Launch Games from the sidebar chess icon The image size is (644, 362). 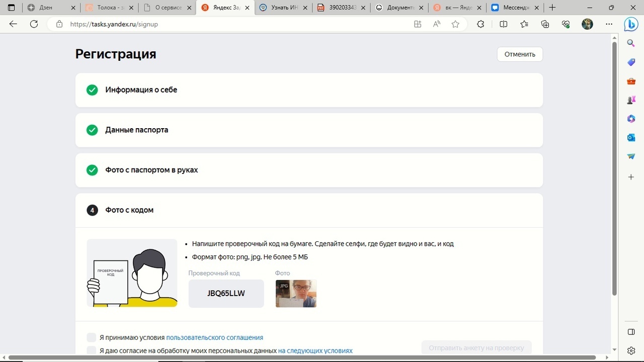[x=631, y=100]
